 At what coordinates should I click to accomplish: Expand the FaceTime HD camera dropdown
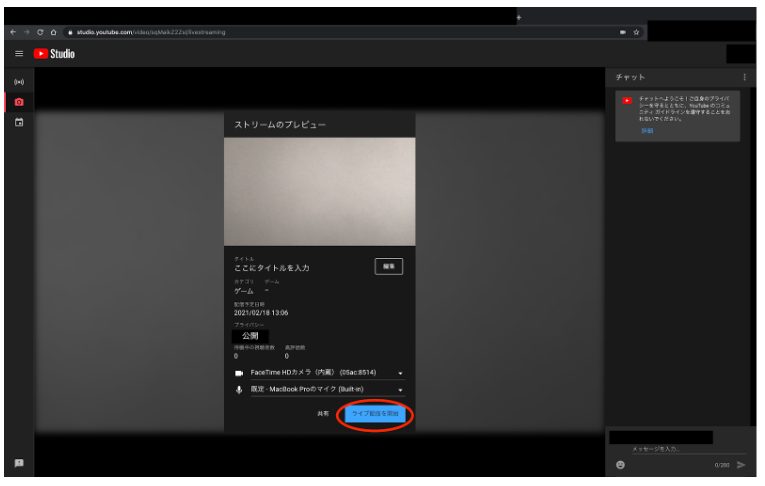(400, 373)
